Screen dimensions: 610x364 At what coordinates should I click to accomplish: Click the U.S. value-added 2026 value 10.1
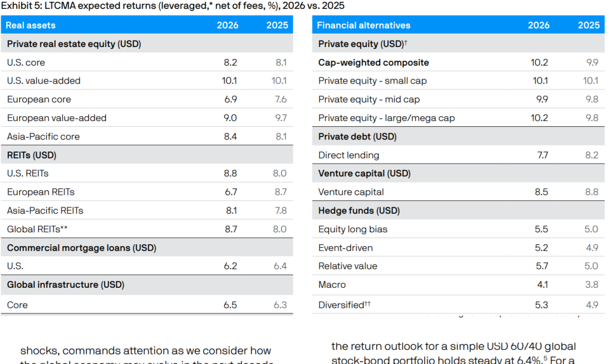229,80
